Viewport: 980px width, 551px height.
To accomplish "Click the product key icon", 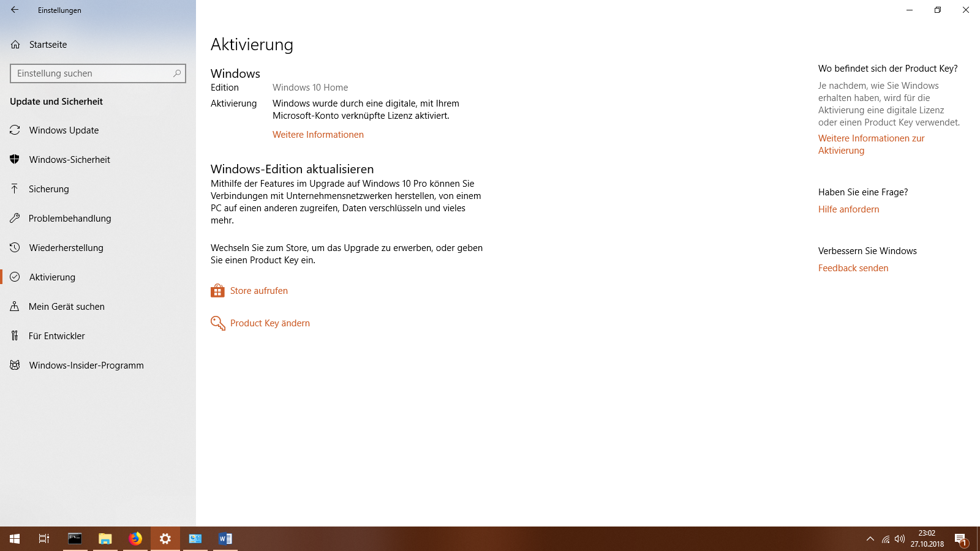I will [x=217, y=323].
